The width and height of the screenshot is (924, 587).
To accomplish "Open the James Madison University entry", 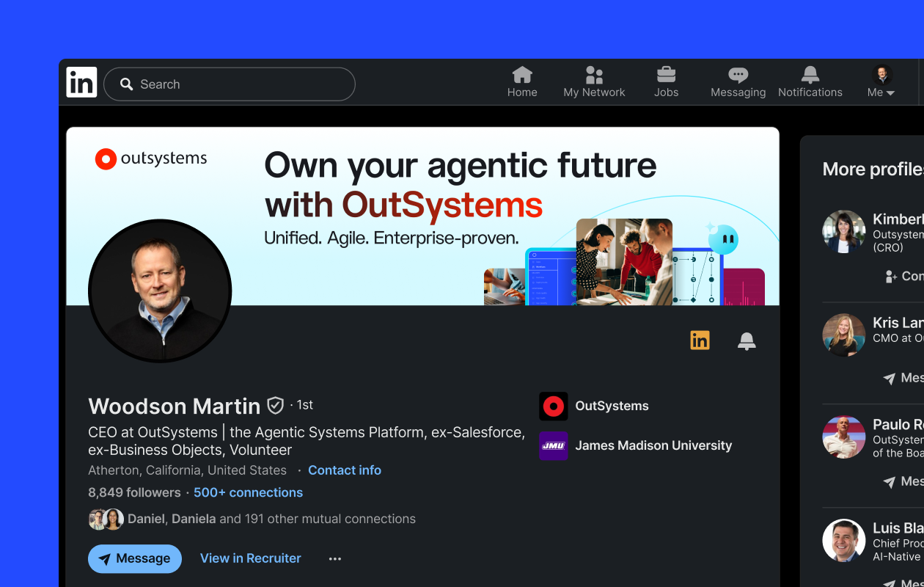I will pos(636,445).
